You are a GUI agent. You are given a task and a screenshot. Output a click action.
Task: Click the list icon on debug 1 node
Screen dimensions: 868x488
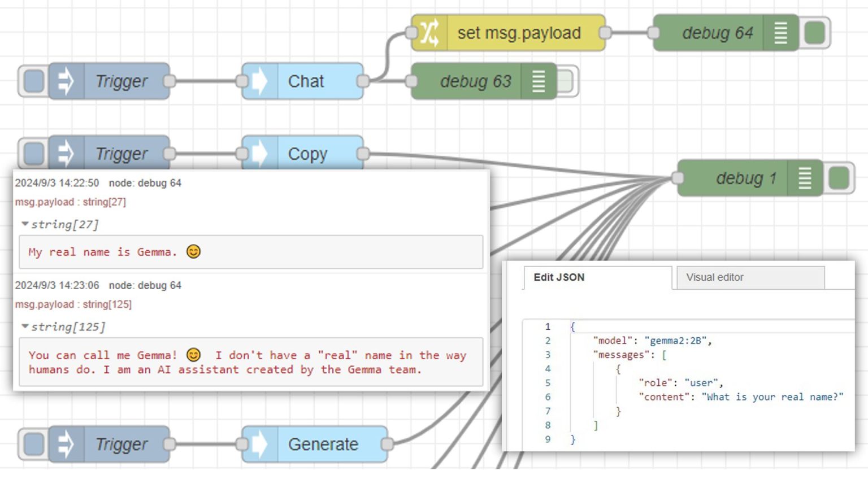tap(805, 178)
